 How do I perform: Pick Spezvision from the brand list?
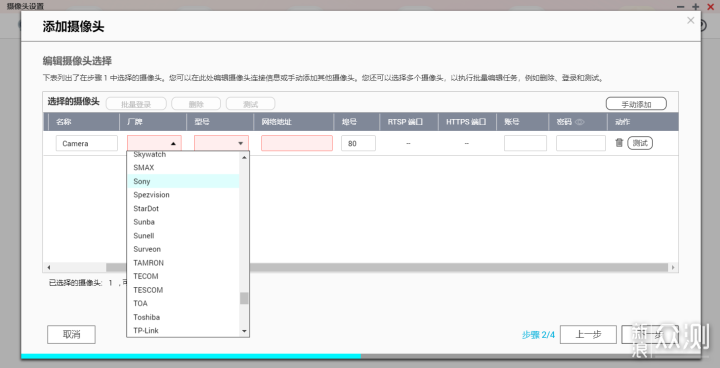(183, 195)
